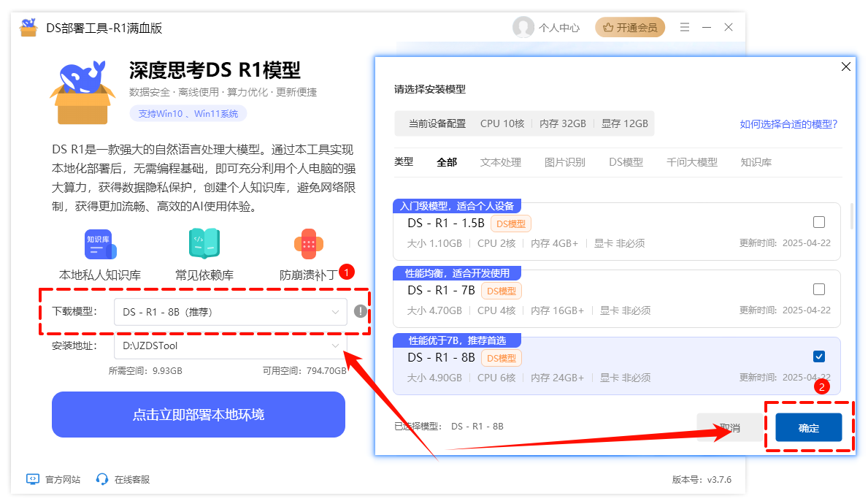
Task: Click the DS模型 tag on the 1.5B card
Action: 511,224
